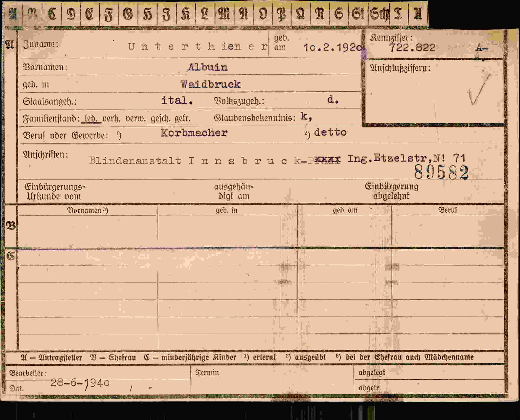This screenshot has height=420, width=520.
Task: Click the Zuname: field label
Action: 41,44
